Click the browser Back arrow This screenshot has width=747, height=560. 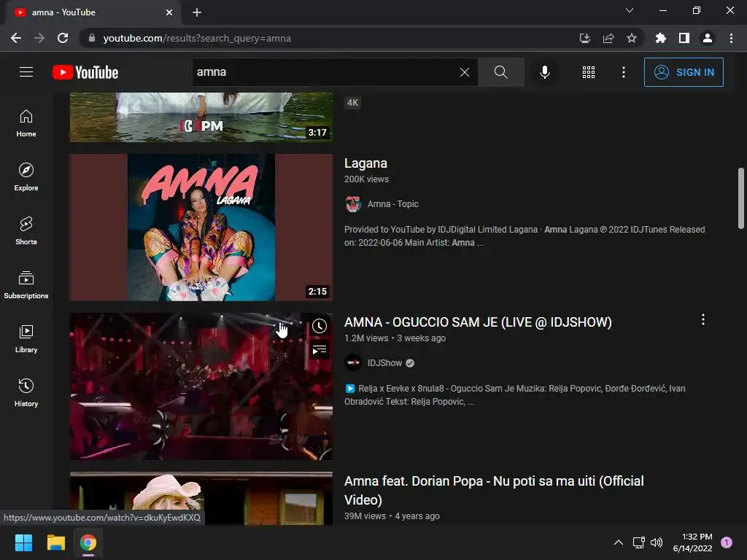click(x=16, y=38)
